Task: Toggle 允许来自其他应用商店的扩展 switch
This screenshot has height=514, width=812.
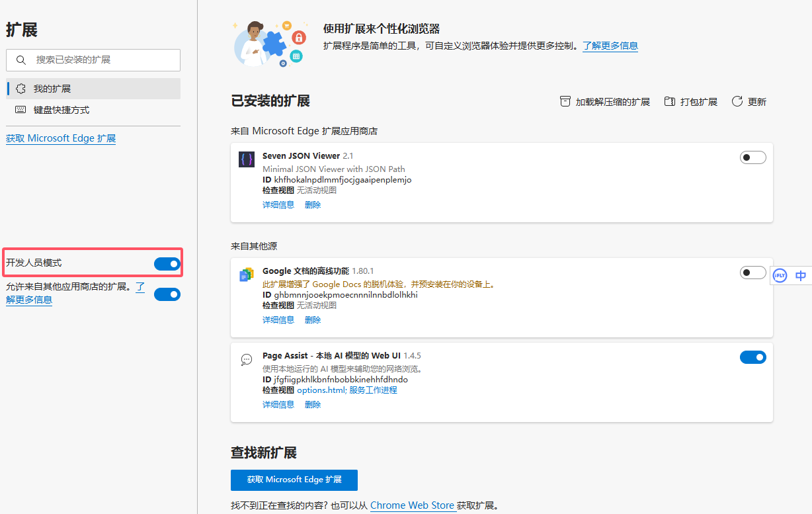Action: tap(167, 294)
